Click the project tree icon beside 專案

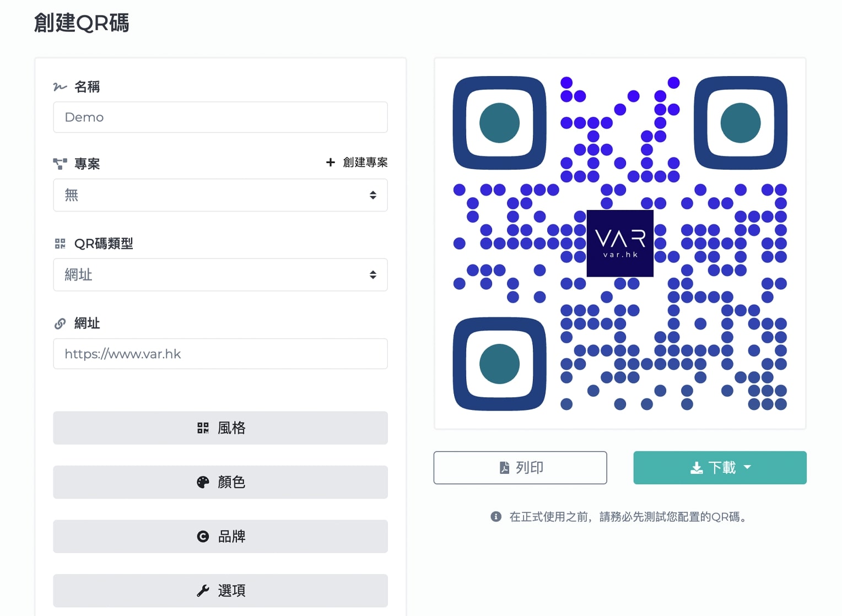pyautogui.click(x=60, y=164)
